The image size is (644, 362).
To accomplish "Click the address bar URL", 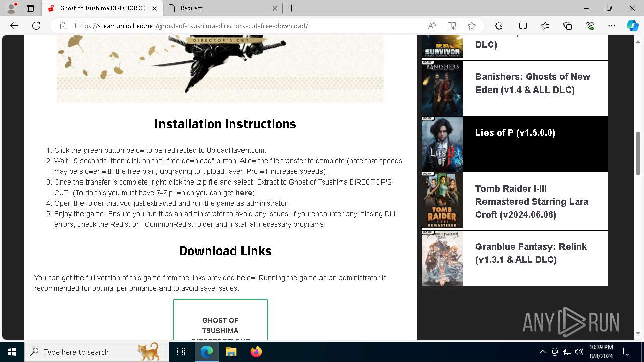I will pyautogui.click(x=191, y=26).
